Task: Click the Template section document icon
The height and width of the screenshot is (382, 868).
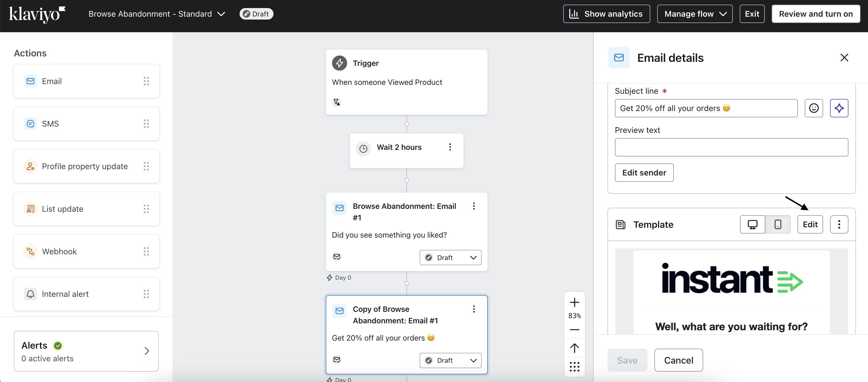Action: 620,225
